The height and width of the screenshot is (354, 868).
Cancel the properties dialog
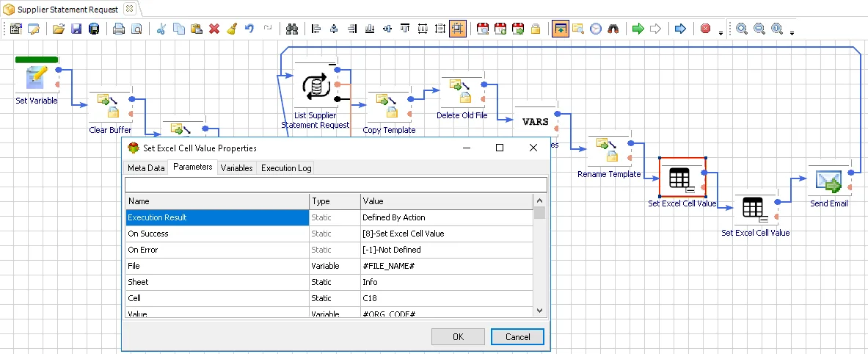[517, 337]
